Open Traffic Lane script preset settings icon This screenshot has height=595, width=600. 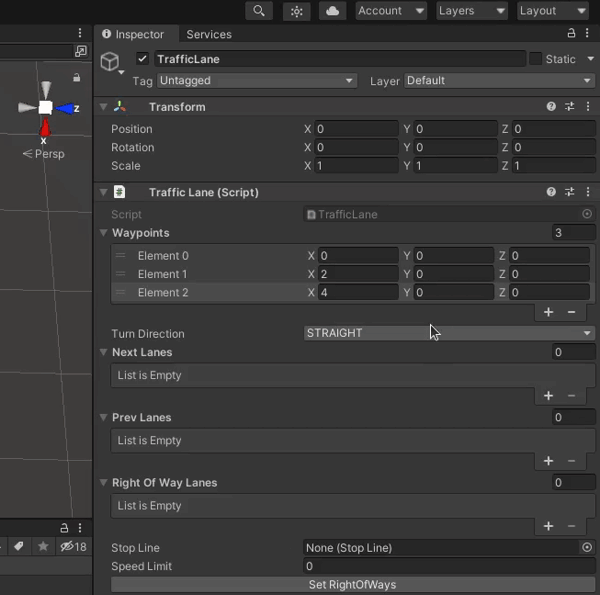pos(569,192)
